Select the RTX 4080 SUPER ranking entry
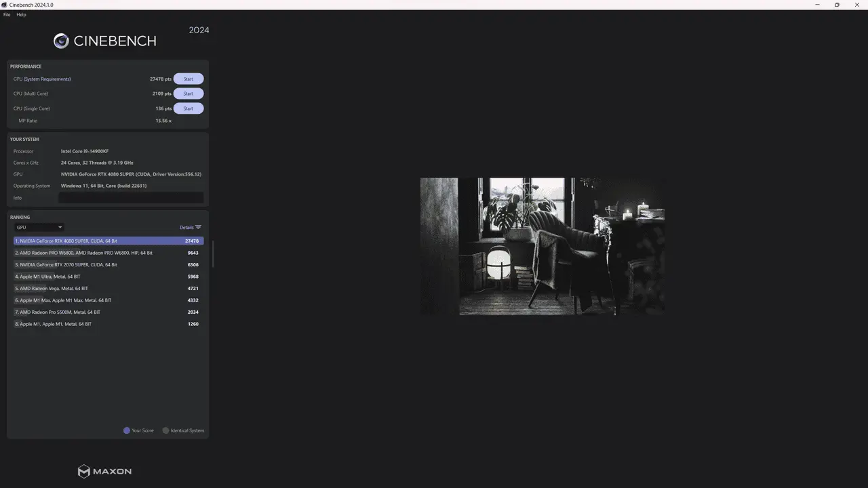The height and width of the screenshot is (488, 868). [108, 241]
